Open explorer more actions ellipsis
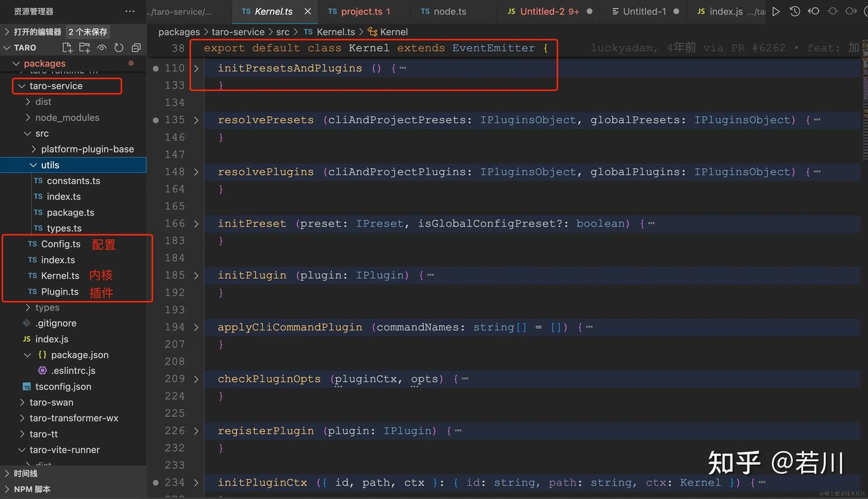The height and width of the screenshot is (499, 868). point(130,11)
